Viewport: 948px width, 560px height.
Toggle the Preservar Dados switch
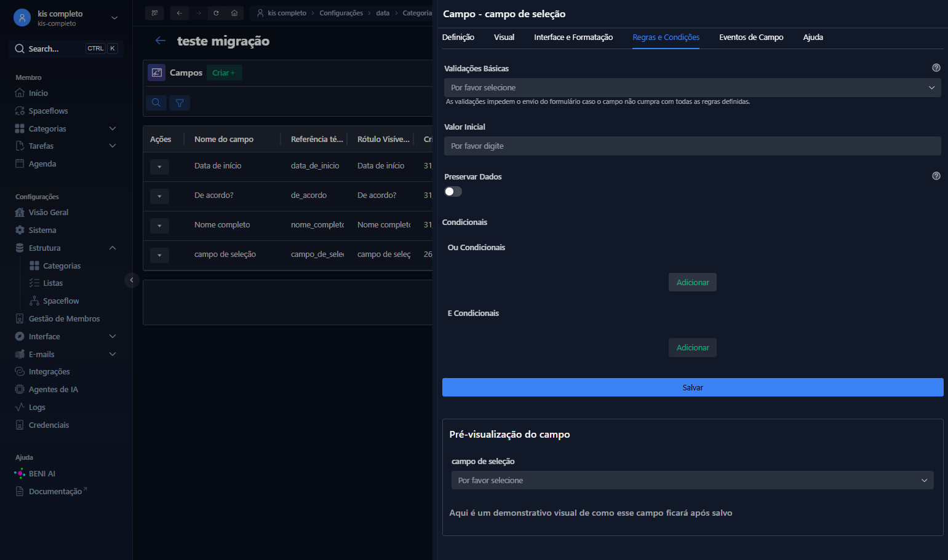point(453,191)
